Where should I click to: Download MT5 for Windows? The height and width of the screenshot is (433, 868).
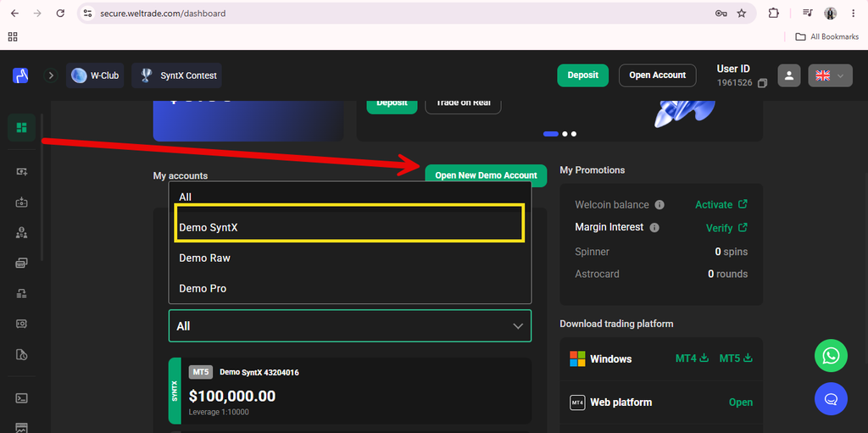point(736,358)
